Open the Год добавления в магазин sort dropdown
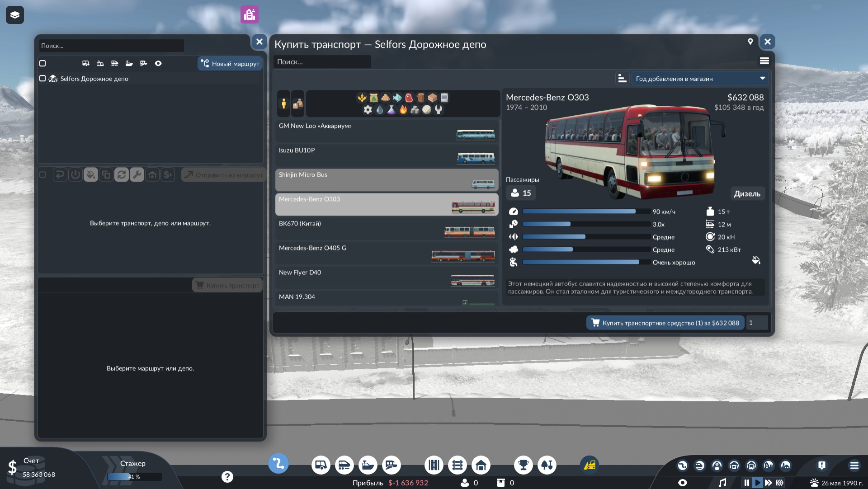 coord(700,79)
